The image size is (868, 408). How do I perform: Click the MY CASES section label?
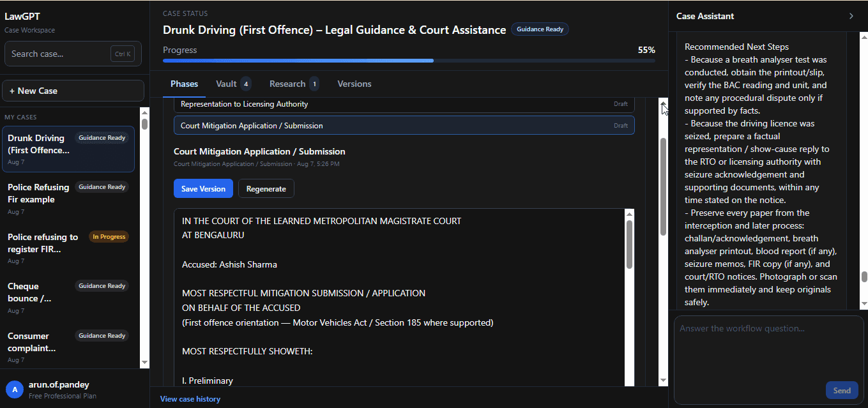pos(20,117)
